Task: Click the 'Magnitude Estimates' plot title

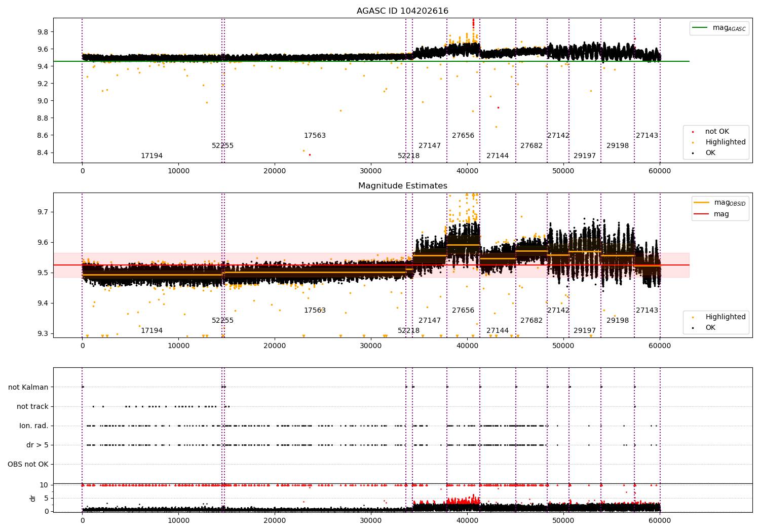Action: [402, 186]
